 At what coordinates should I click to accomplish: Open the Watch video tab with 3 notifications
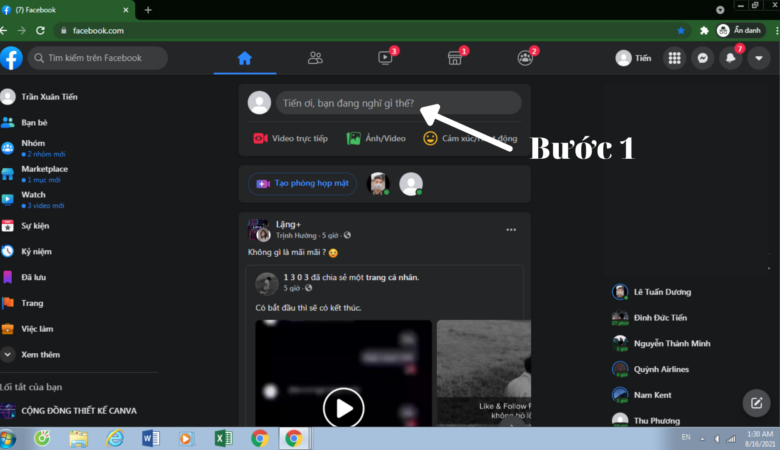(x=385, y=58)
